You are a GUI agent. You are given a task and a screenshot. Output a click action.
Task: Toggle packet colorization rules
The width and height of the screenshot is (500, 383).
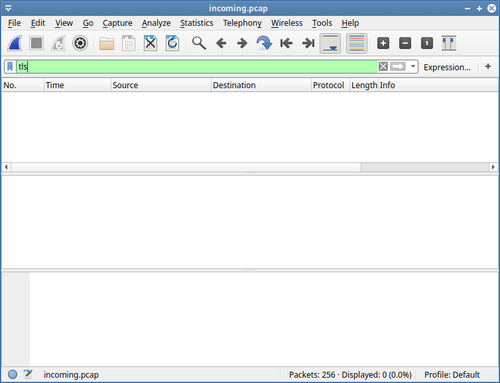(x=357, y=43)
